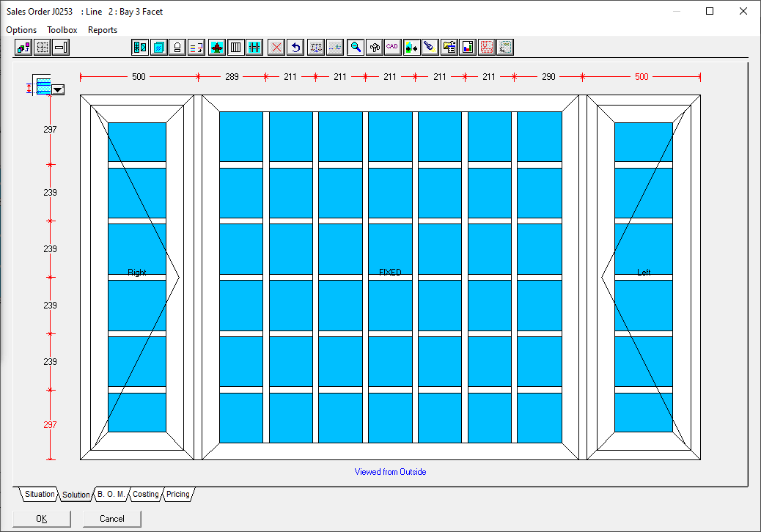Screen dimensions: 761x532
Task: Open the dimension mode dropdown arrow
Action: [58, 89]
